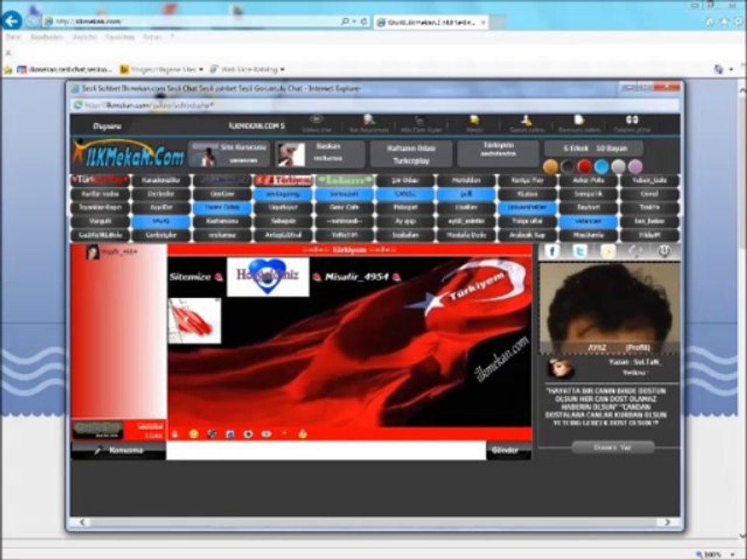
Task: Join the Veteran room button
Action: point(588,222)
